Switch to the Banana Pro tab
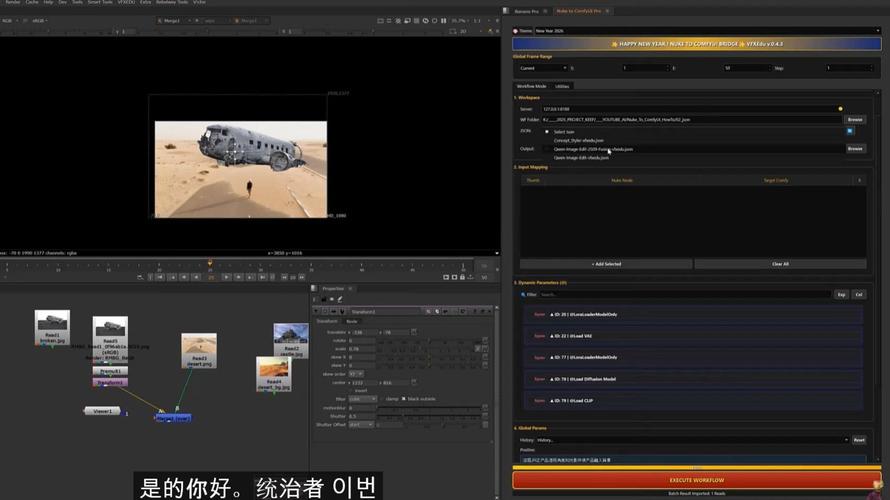The image size is (890, 500). tap(526, 11)
